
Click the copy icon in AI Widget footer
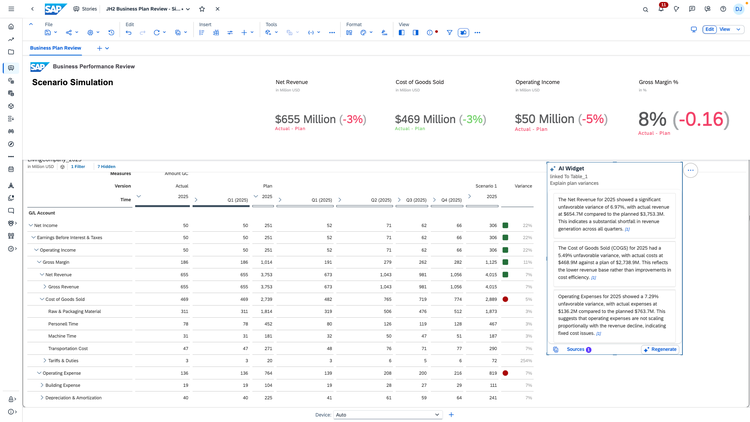point(555,349)
